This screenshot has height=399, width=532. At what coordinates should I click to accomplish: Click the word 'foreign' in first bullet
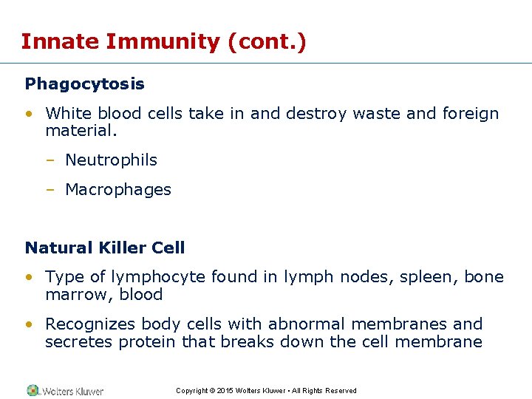[471, 114]
